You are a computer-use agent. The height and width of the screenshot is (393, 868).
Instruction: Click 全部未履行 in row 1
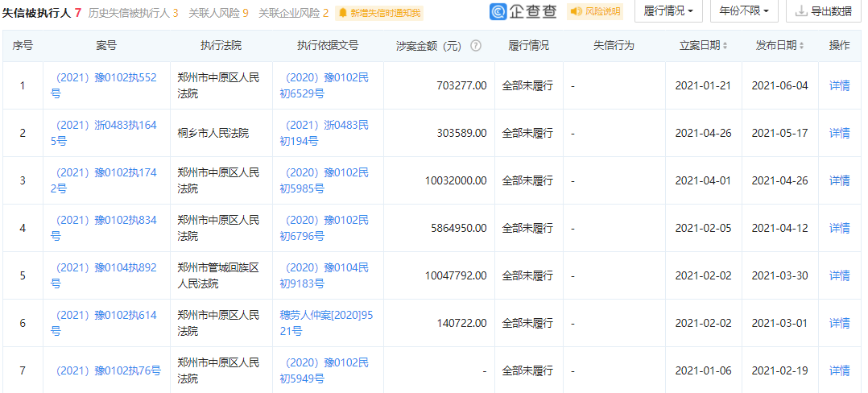(527, 86)
